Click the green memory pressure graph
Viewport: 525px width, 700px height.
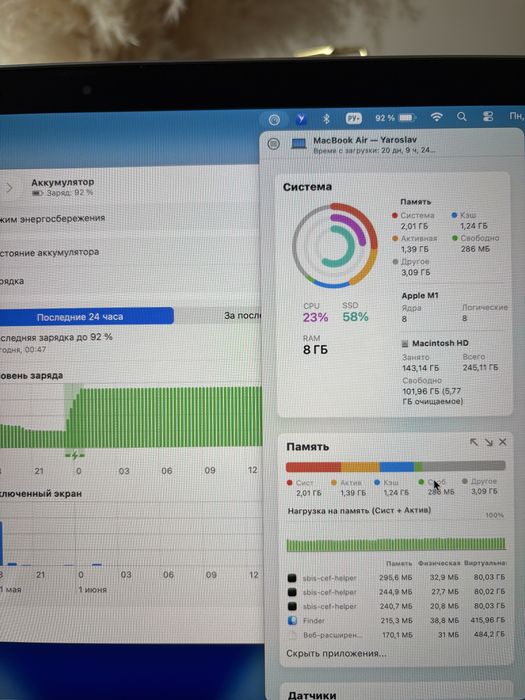click(x=396, y=544)
